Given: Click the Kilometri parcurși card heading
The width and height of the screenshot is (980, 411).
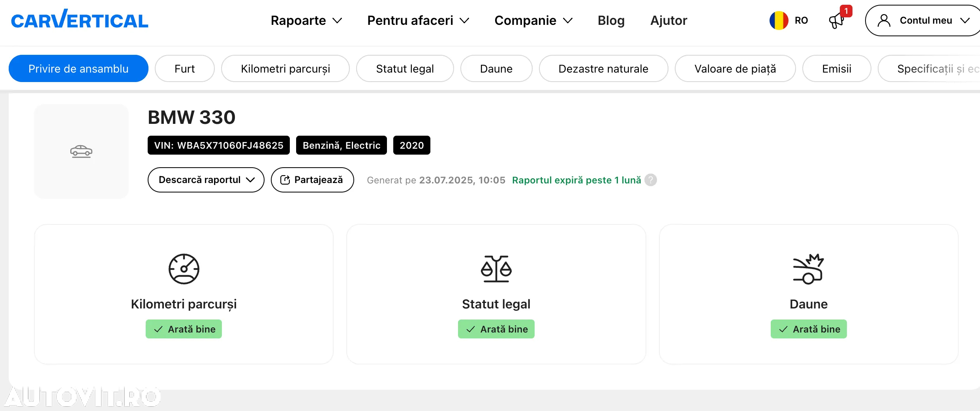Looking at the screenshot, I should coord(184,304).
